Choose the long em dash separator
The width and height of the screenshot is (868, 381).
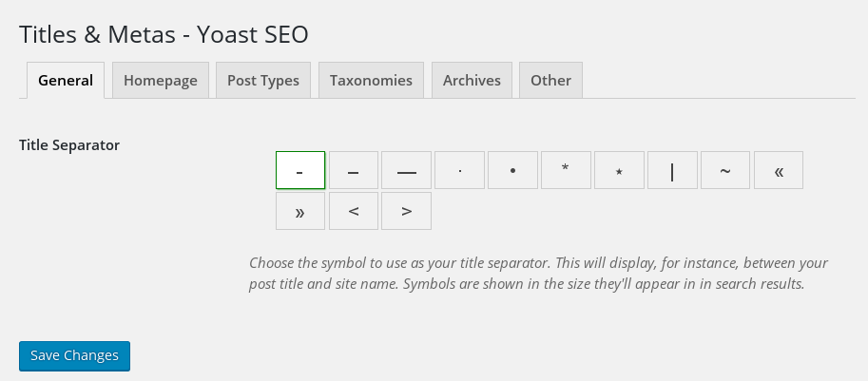[406, 170]
